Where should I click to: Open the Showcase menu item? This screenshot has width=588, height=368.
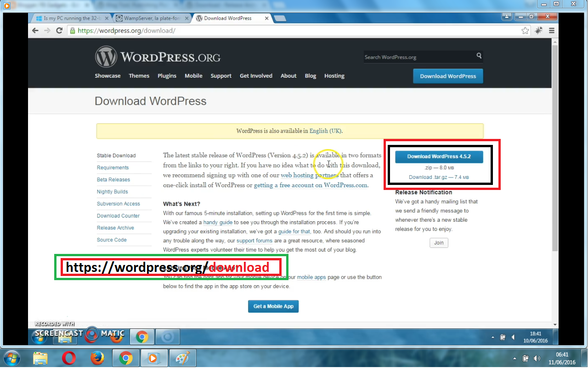pyautogui.click(x=107, y=76)
